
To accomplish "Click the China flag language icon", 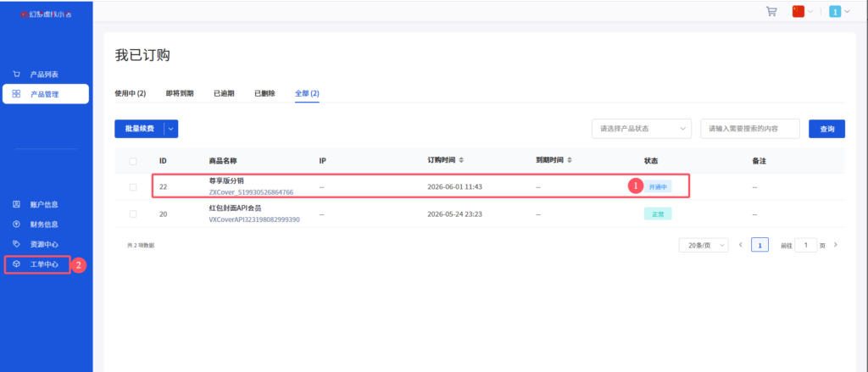I will point(798,12).
